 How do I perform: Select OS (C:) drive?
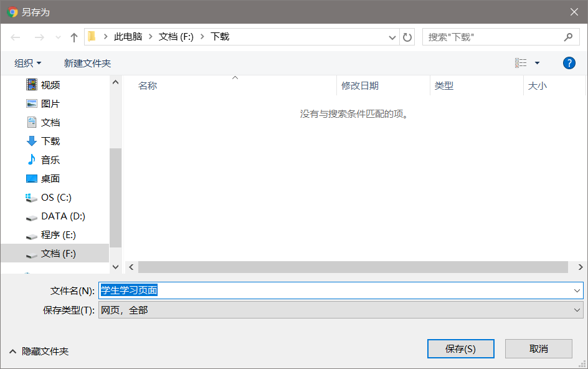(56, 198)
